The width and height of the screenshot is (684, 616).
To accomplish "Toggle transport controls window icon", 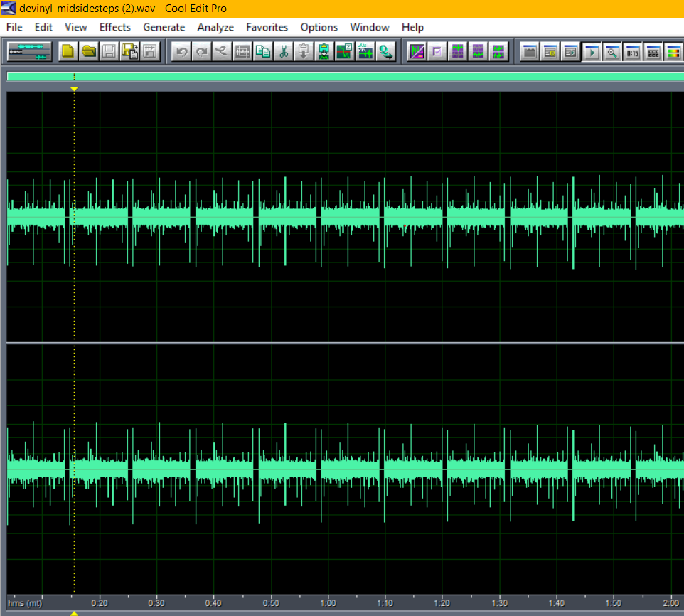I will [x=591, y=51].
